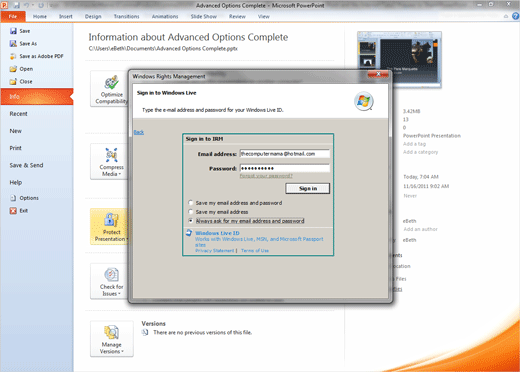Click the Email address input field

click(285, 154)
